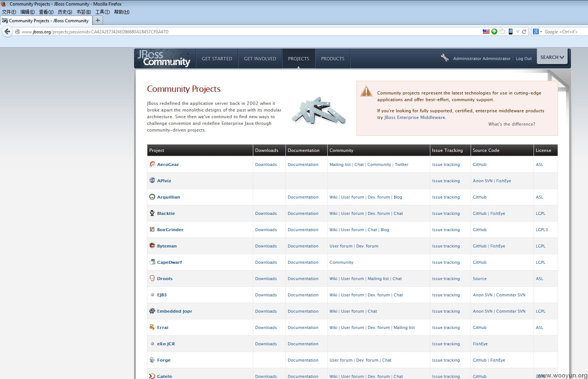Click the Embedded Jopr project icon
Screen dimensions: 588x379
click(152, 311)
